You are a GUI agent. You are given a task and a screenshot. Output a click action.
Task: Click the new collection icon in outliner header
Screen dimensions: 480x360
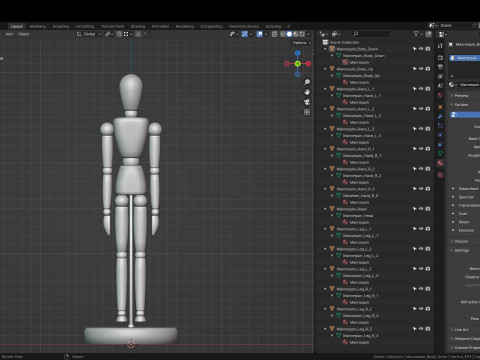(x=429, y=34)
